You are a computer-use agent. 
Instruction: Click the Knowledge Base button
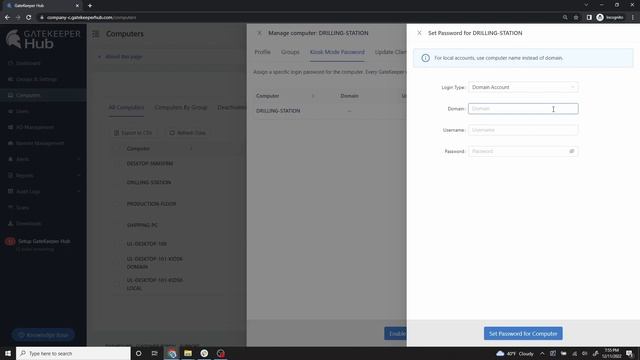pyautogui.click(x=43, y=335)
